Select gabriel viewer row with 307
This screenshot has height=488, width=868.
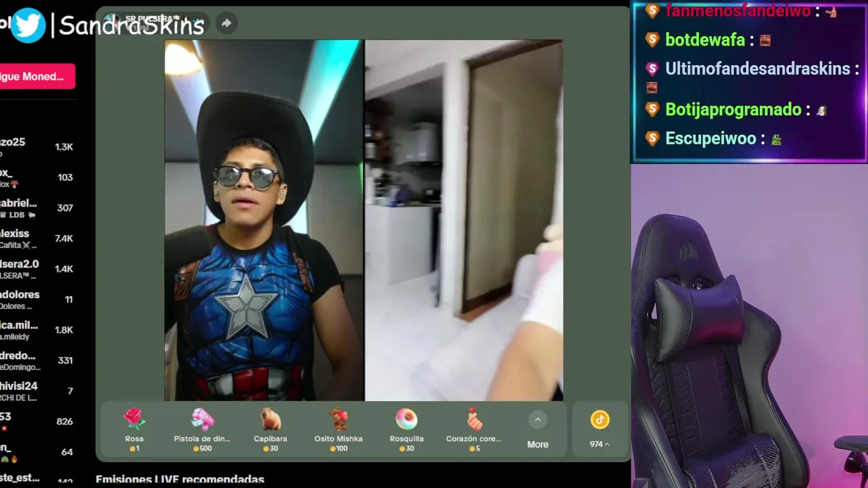point(37,208)
